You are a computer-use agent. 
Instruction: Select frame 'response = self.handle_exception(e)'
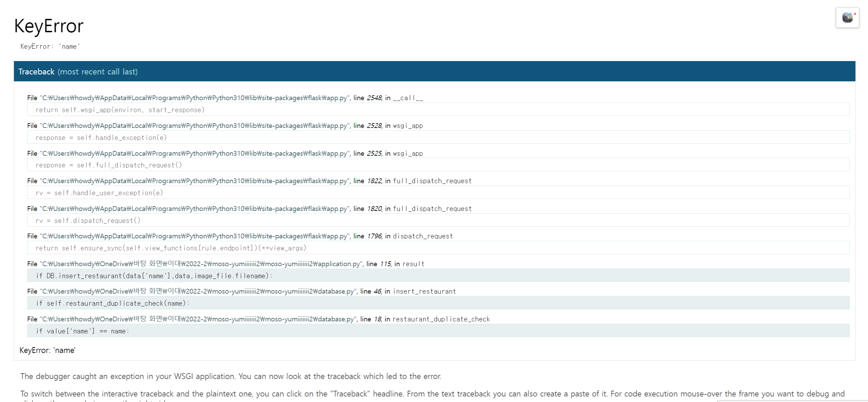(101, 138)
